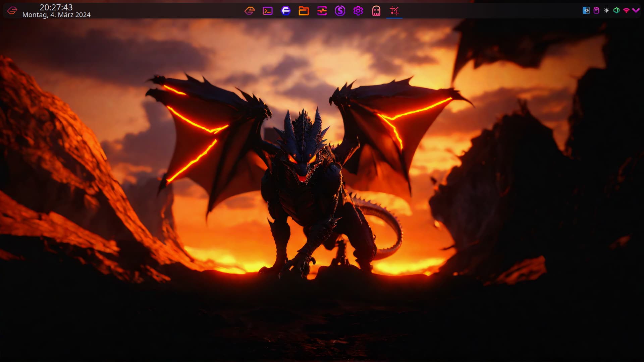Open the Garuda launcher menu beside the clock
This screenshot has width=644, height=362.
tap(12, 11)
